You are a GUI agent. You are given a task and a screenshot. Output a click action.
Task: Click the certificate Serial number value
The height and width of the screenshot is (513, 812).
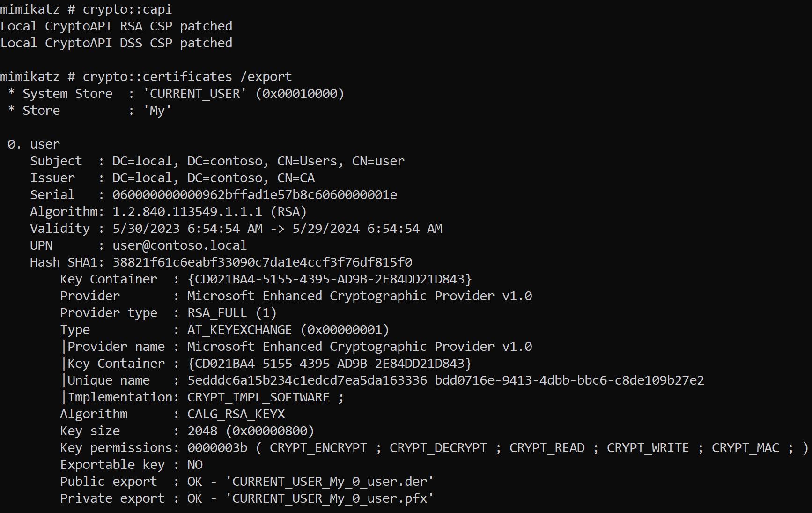(x=255, y=195)
